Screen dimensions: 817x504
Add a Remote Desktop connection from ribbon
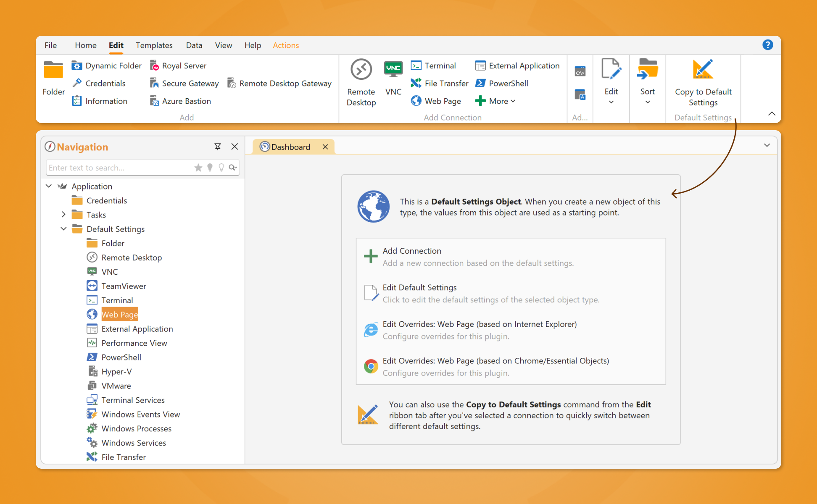click(x=361, y=83)
